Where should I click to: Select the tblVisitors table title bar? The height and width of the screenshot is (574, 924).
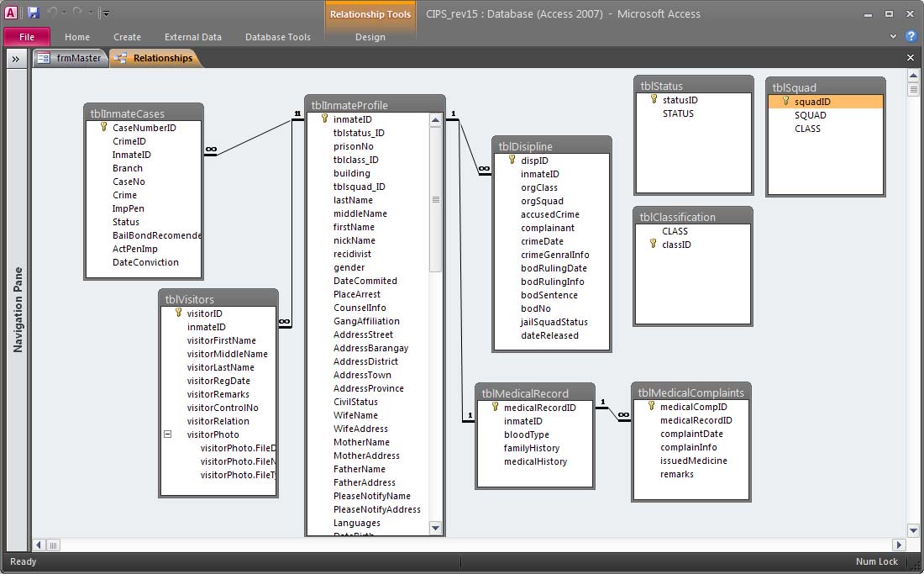pyautogui.click(x=218, y=299)
